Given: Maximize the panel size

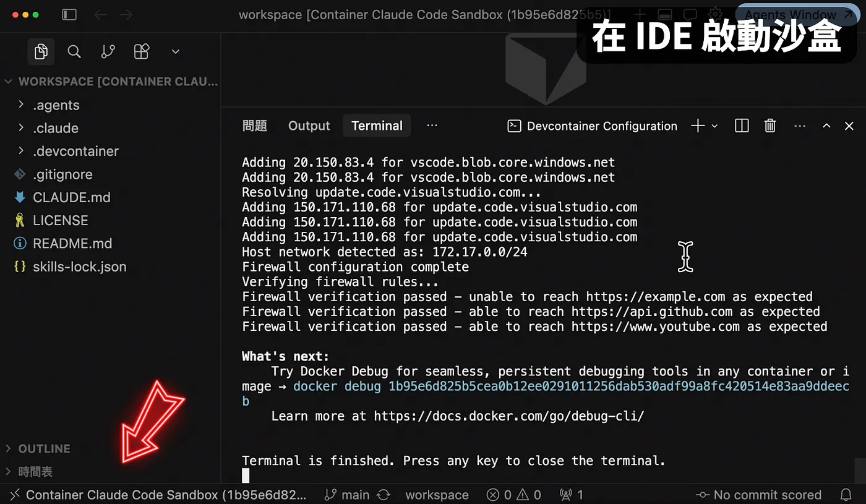Looking at the screenshot, I should click(x=826, y=126).
